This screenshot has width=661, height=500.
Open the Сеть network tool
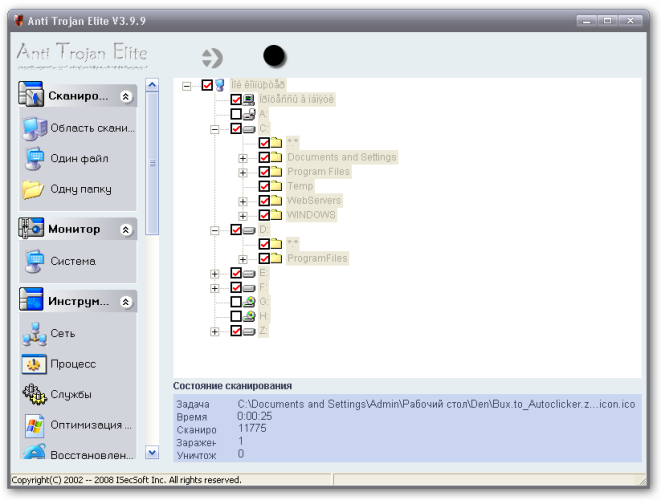[35, 334]
